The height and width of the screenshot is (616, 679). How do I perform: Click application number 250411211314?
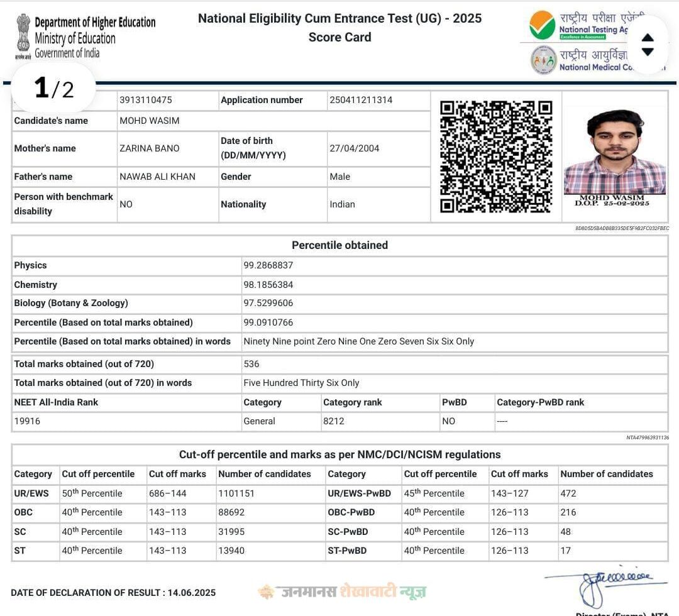tap(361, 100)
